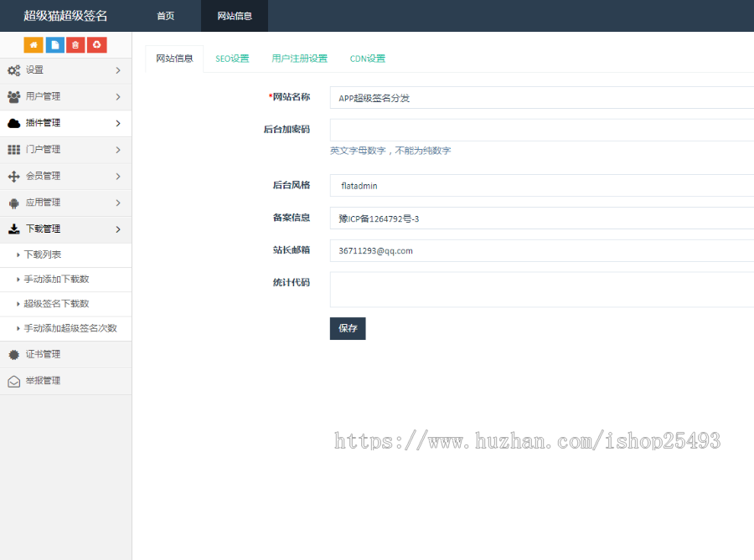
Task: Click the 下载管理 download icon
Action: click(12, 229)
